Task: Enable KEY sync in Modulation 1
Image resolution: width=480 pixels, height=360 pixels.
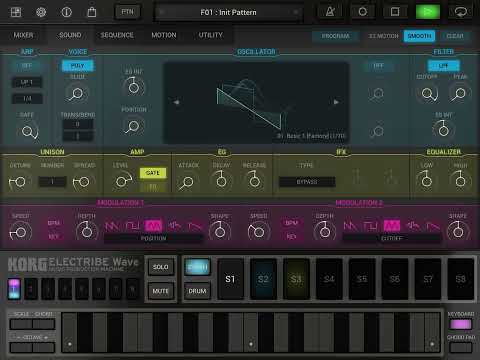Action: tap(54, 236)
